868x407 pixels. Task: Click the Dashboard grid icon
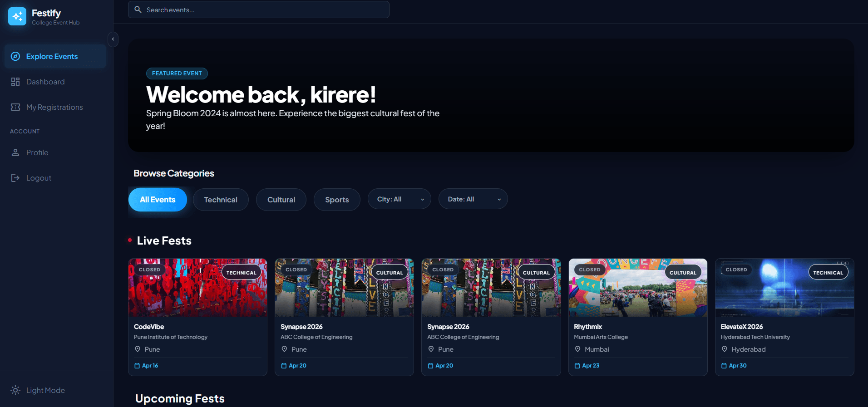(15, 82)
